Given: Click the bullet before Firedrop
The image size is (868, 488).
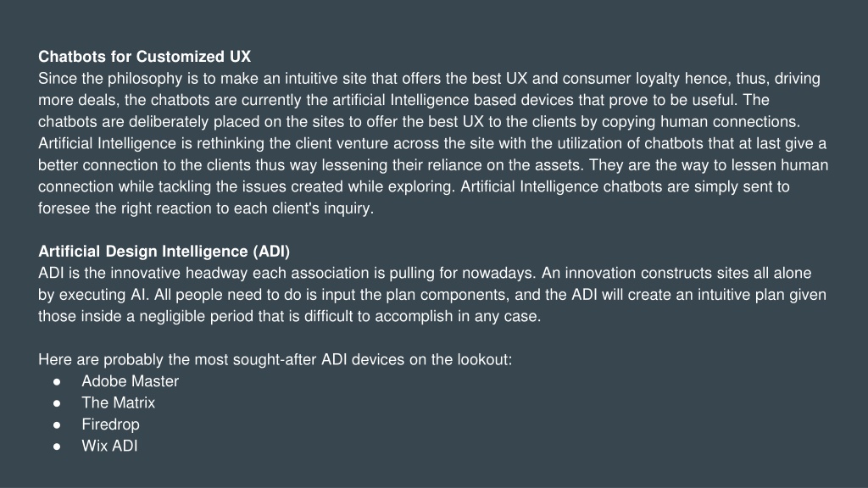Looking at the screenshot, I should click(x=57, y=425).
